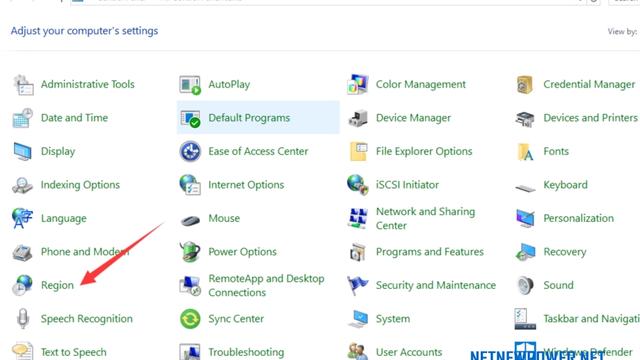Open the Keyboard icon
Screen dimensions: 640x360
click(525, 188)
